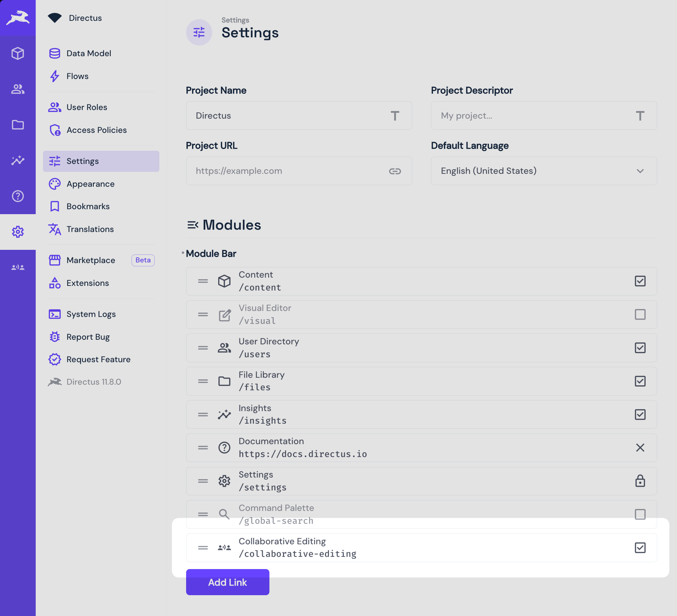677x616 pixels.
Task: Click the Add Link button
Action: 227,582
